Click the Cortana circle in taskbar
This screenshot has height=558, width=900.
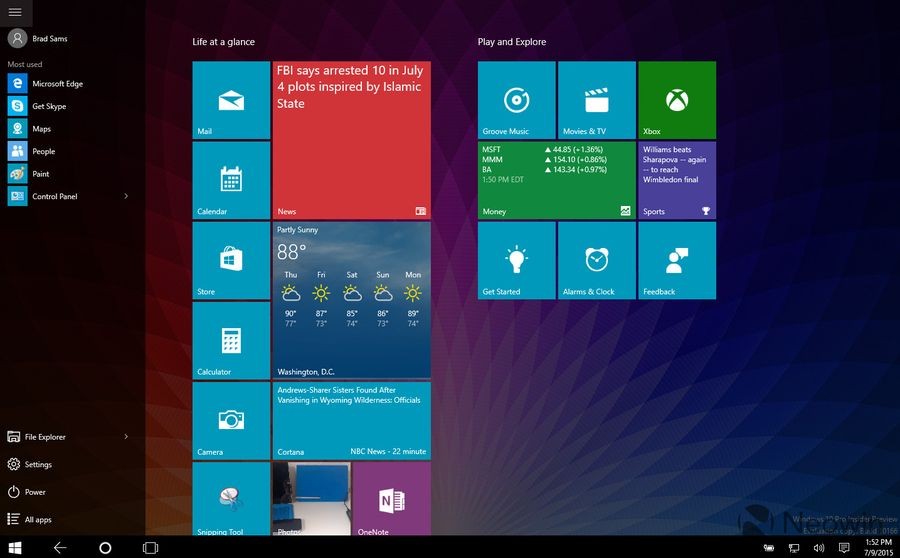[105, 547]
